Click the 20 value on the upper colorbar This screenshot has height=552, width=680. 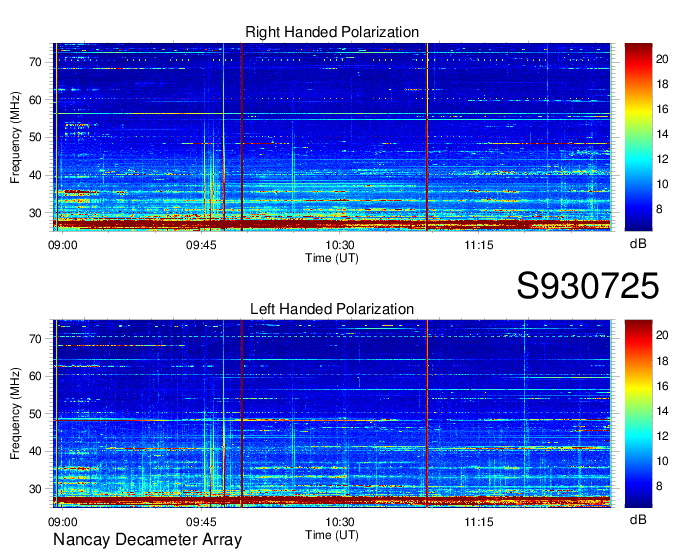click(x=662, y=59)
